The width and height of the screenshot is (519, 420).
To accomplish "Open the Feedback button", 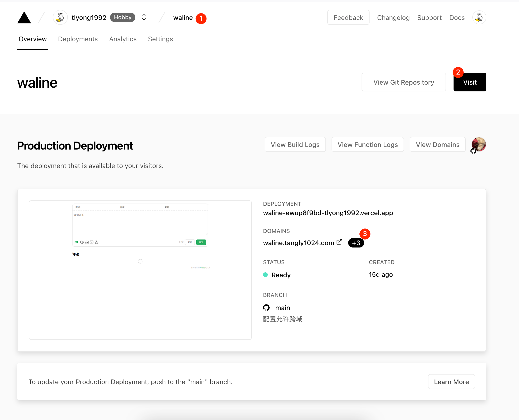I will click(x=348, y=17).
